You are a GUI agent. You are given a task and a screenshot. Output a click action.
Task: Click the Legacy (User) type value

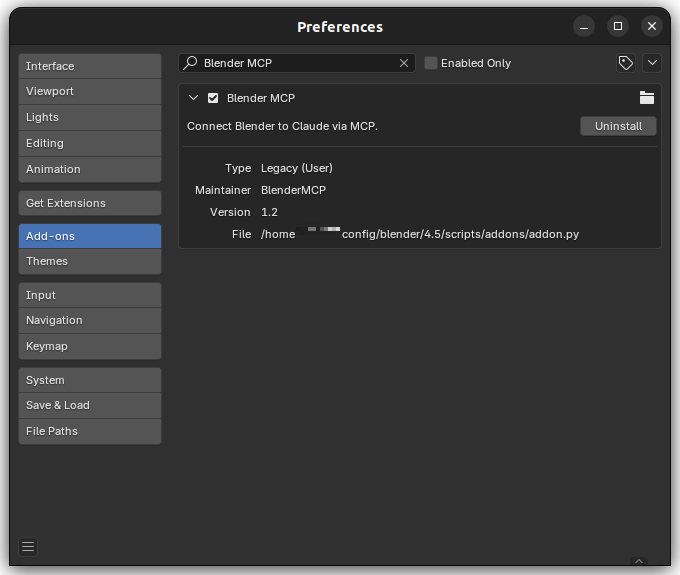point(297,168)
